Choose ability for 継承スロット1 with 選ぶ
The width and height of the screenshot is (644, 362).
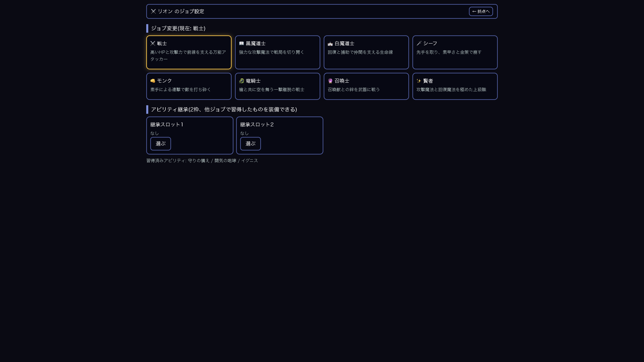tap(160, 144)
